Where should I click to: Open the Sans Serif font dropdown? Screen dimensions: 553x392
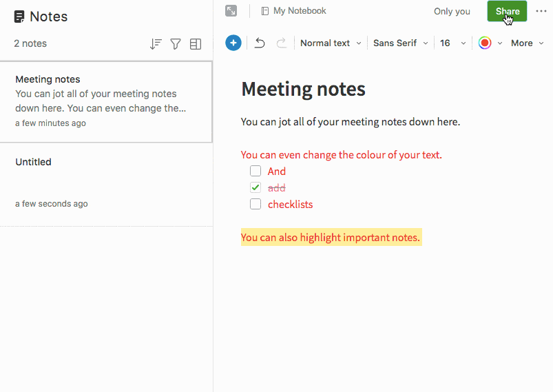pos(401,43)
